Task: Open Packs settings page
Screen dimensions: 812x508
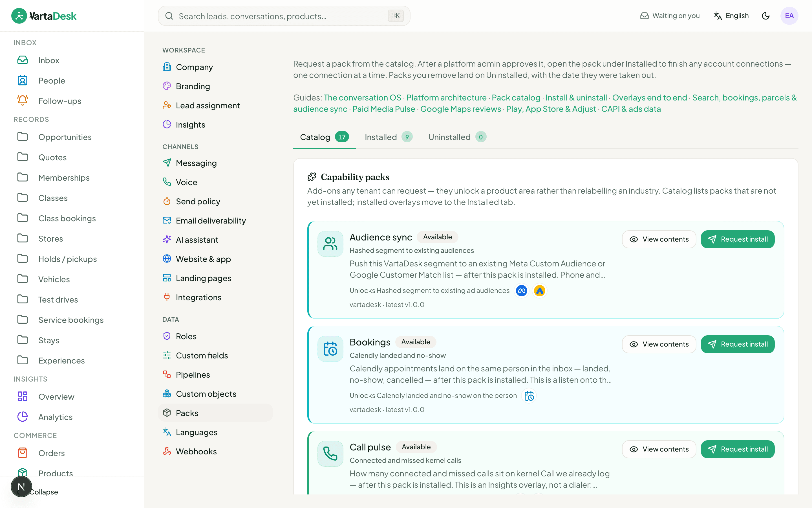Action: (215, 413)
